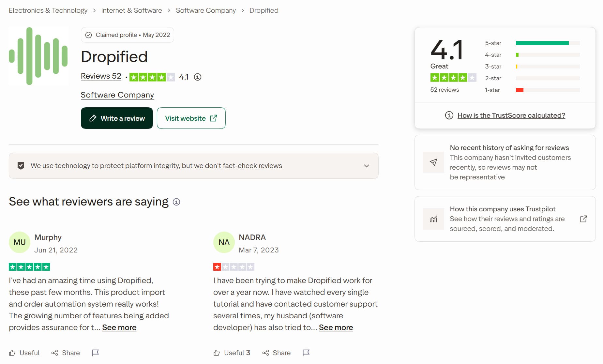The width and height of the screenshot is (603, 364).
Task: Mark NADRA's review as Useful
Action: pos(232,353)
